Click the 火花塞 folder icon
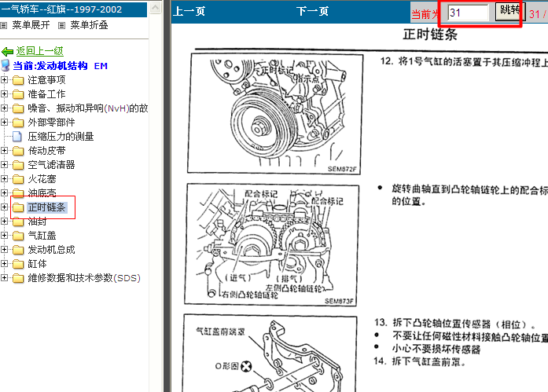Image resolution: width=548 pixels, height=392 pixels. (x=18, y=179)
